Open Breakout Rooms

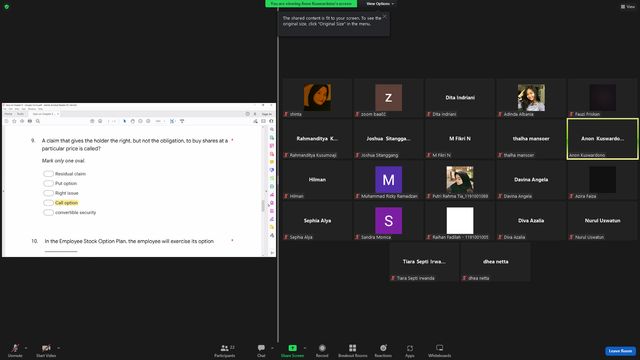pos(353,350)
